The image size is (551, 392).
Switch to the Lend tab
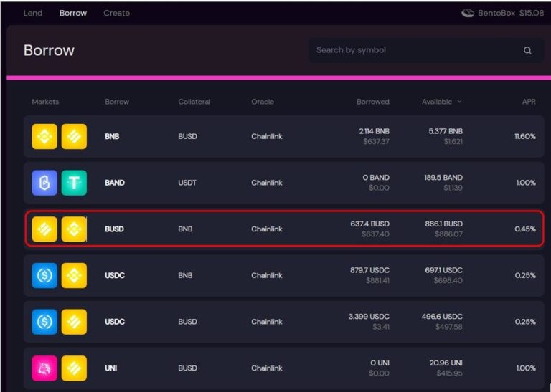33,13
